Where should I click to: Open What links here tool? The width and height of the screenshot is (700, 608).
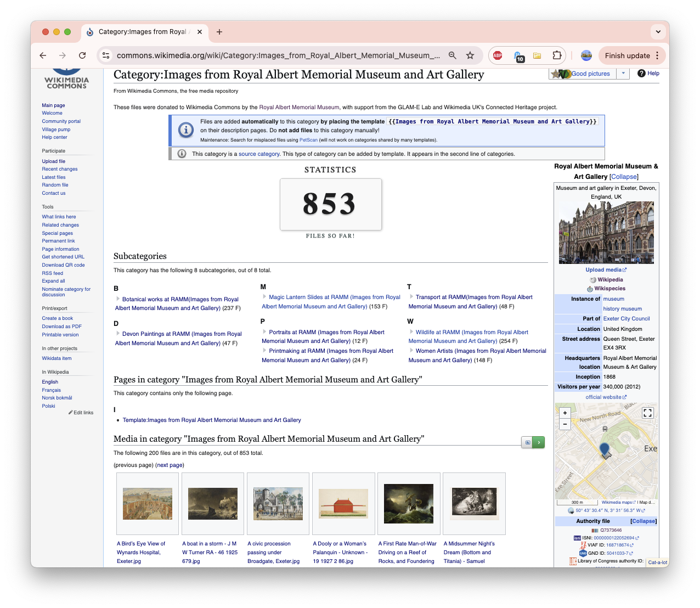[x=59, y=217]
